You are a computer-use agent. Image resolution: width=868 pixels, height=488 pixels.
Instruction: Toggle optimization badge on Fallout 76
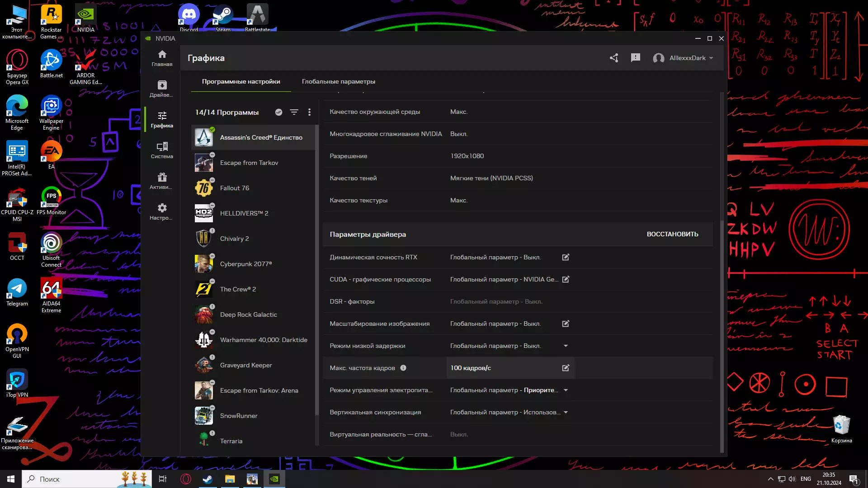(x=212, y=180)
